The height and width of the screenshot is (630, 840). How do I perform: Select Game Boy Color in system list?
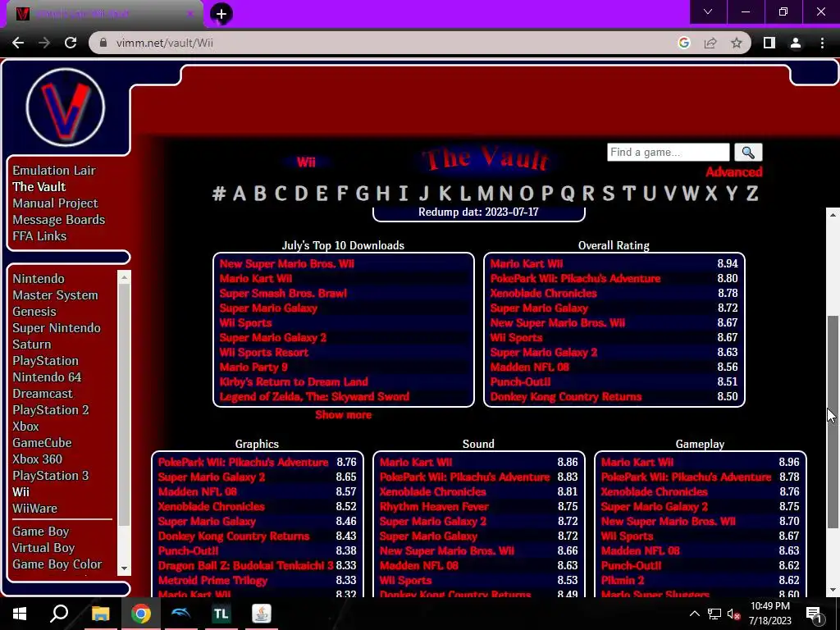point(57,564)
